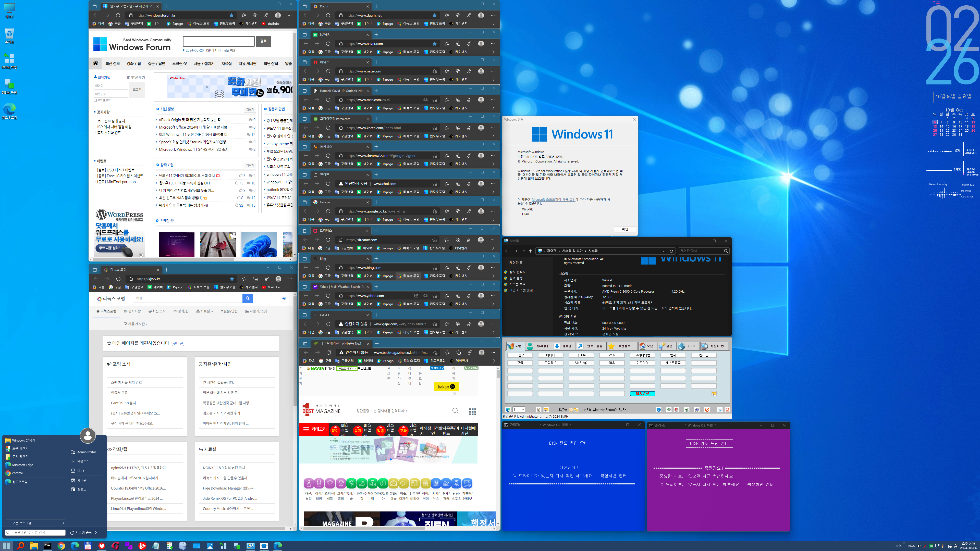The height and width of the screenshot is (551, 980).
Task: Click the grid menu icon on Best Magazine
Action: pos(472,411)
